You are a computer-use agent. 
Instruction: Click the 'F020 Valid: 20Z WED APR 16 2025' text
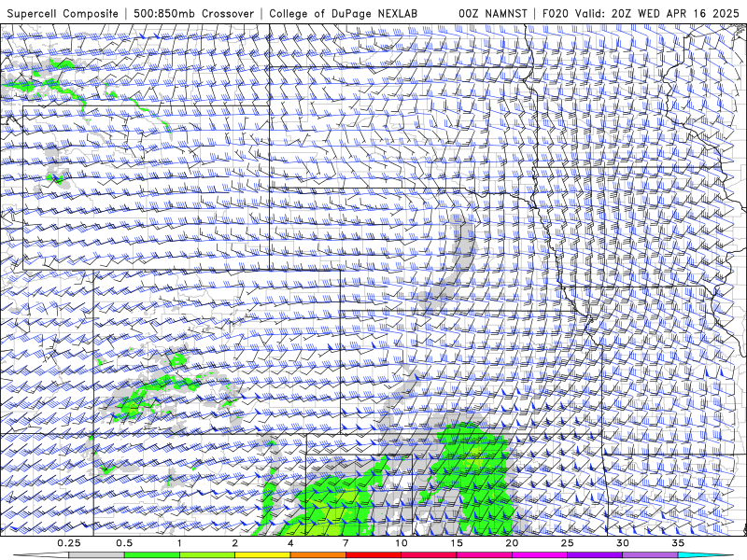pos(641,13)
